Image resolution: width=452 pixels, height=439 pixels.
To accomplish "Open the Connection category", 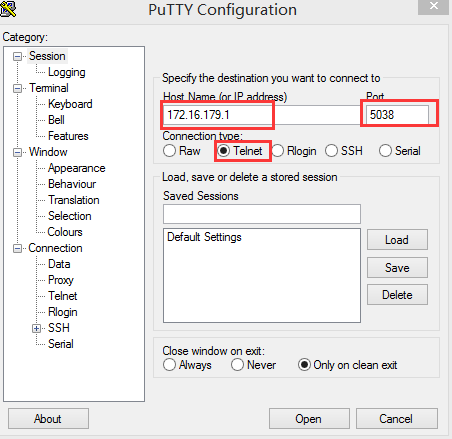I will click(x=55, y=248).
